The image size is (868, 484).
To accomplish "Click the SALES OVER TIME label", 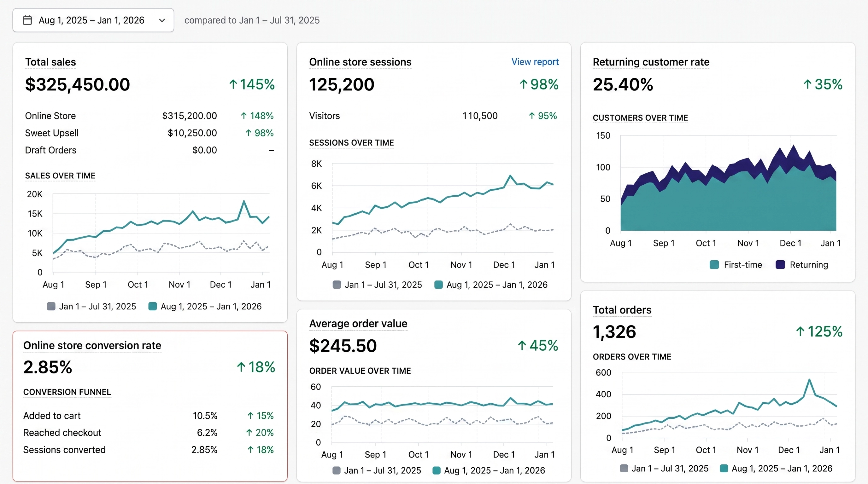I will tap(60, 176).
